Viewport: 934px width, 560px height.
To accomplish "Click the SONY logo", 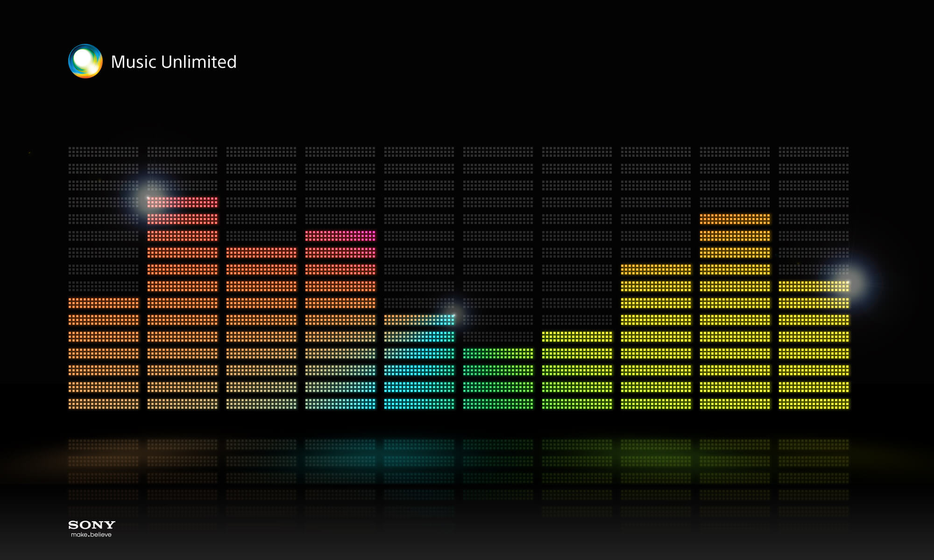I will click(92, 525).
